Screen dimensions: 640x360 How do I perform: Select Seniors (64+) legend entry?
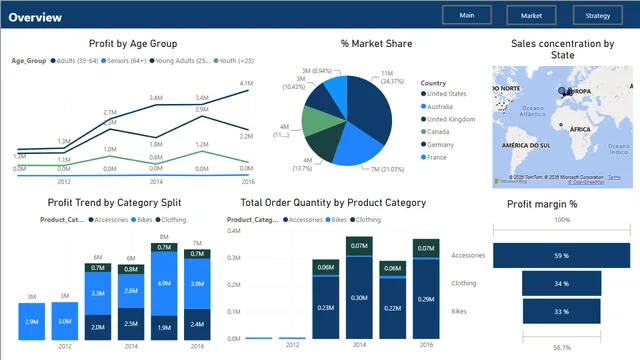coord(124,61)
